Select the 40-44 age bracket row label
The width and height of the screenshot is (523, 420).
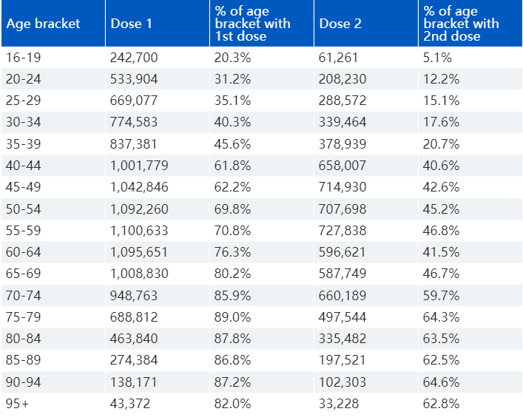[x=24, y=166]
